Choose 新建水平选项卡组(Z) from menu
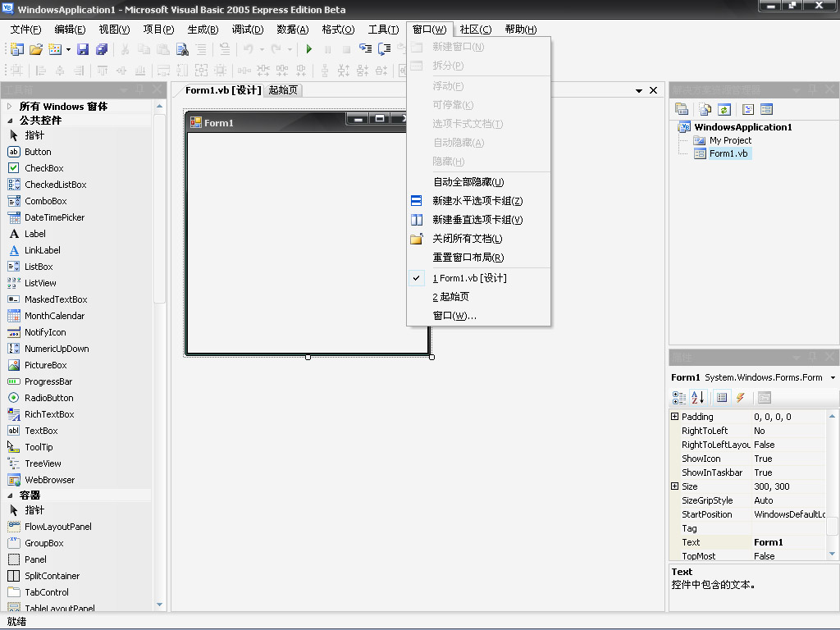Screen dimensions: 840x630 tap(478, 201)
